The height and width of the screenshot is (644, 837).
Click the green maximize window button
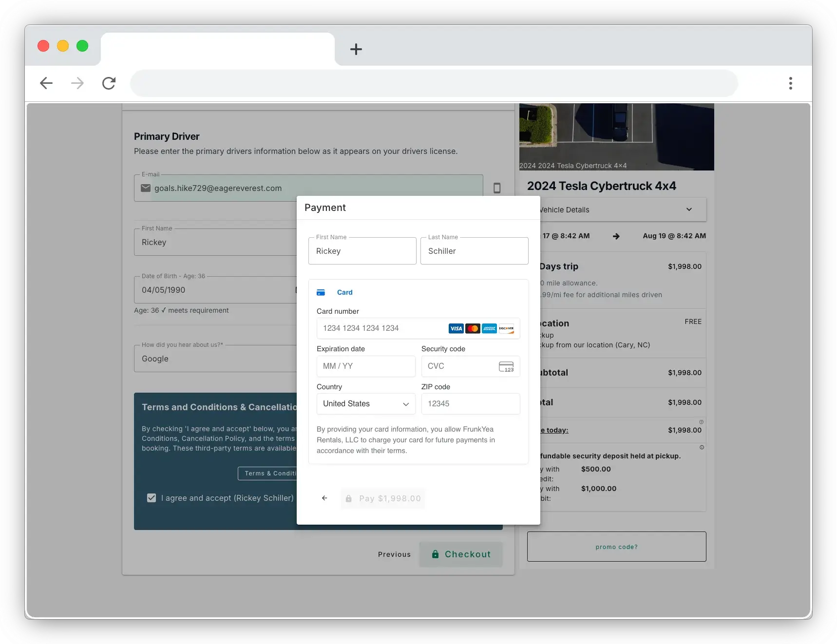click(x=82, y=46)
